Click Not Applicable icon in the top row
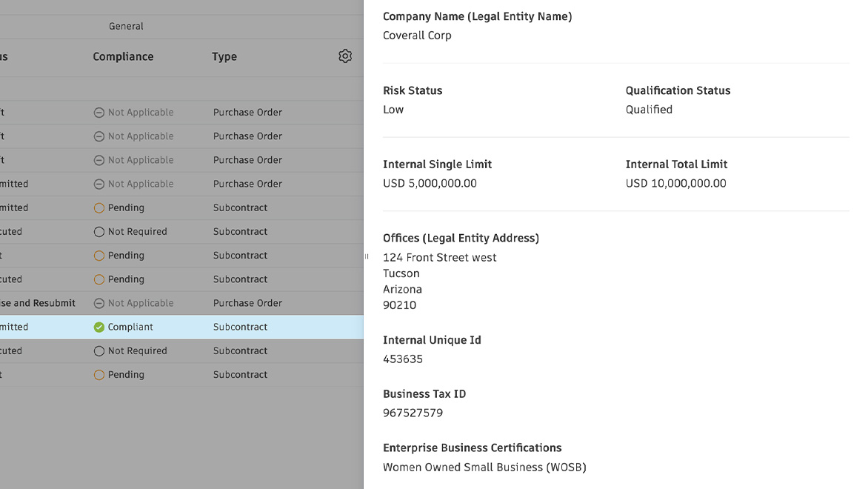The height and width of the screenshot is (489, 868). (99, 113)
